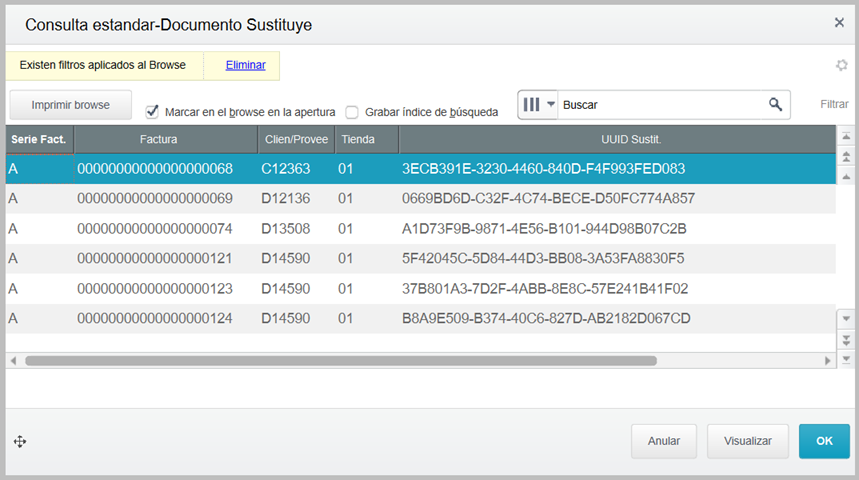Screen dimensions: 859x480
Task: Open the search column selector dropdown
Action: (539, 104)
